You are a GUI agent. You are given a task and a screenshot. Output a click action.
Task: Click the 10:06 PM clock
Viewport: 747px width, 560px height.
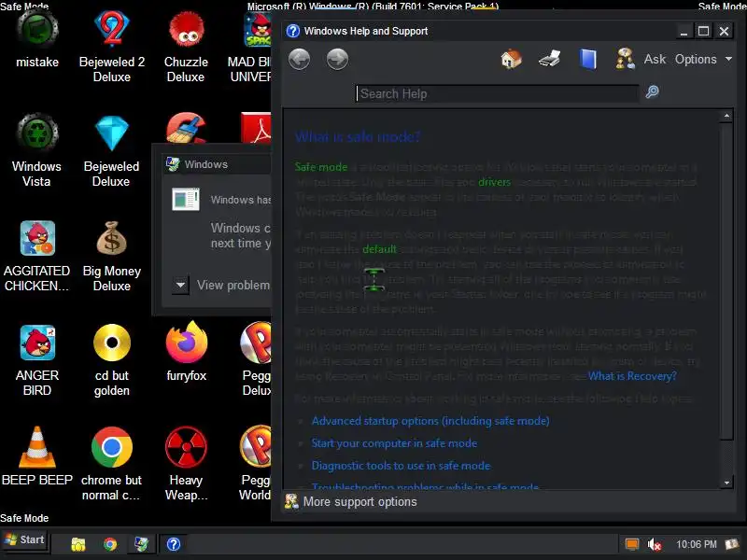[x=696, y=544]
